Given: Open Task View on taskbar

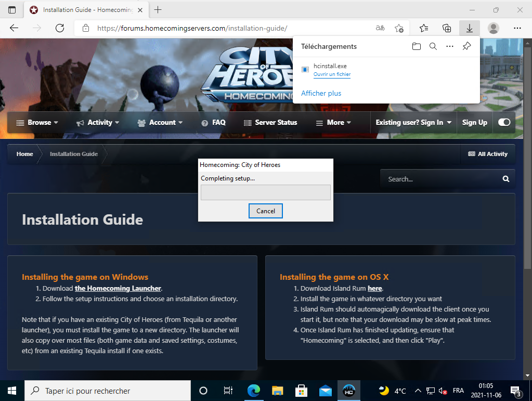Looking at the screenshot, I should point(228,391).
